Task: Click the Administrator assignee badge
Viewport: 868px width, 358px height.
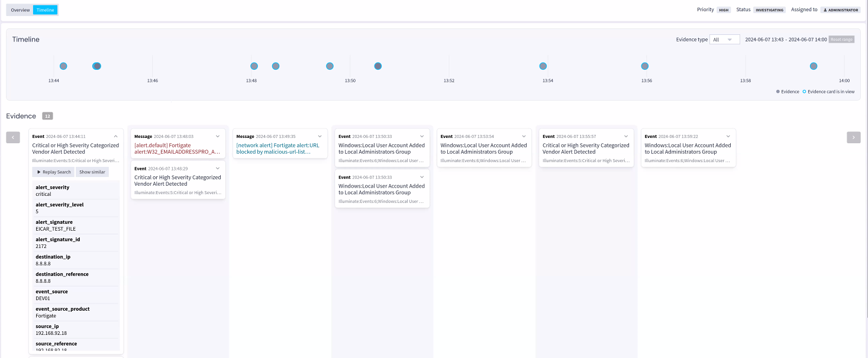Action: tap(840, 10)
